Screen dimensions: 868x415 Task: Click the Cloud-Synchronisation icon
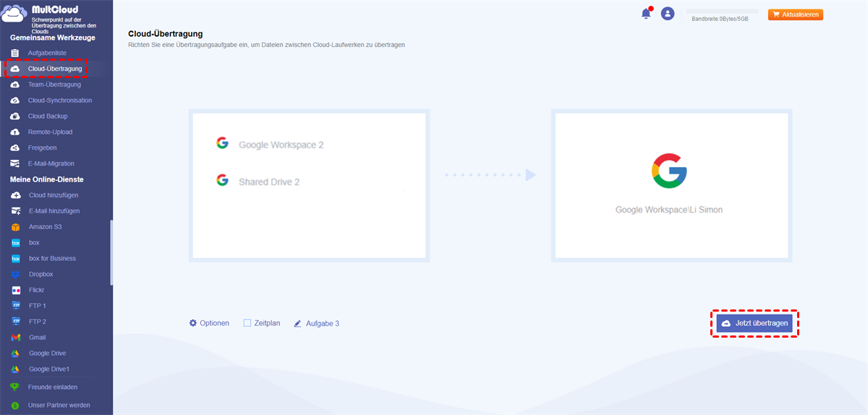15,100
